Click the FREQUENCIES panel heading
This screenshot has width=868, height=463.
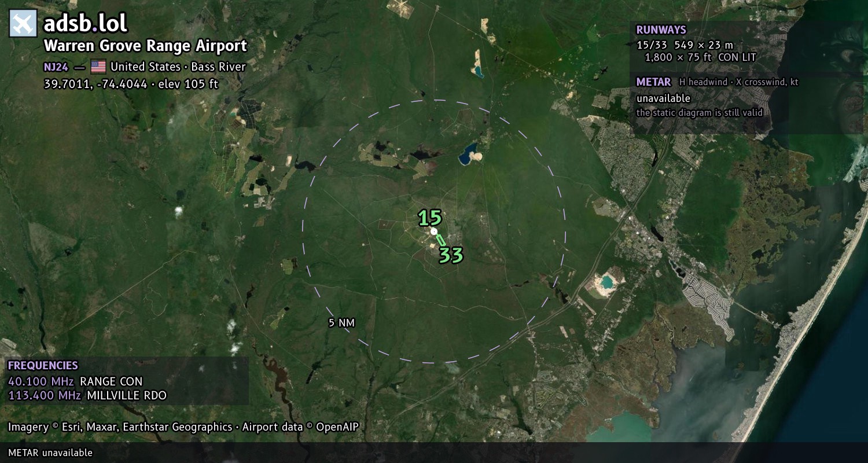tap(43, 366)
